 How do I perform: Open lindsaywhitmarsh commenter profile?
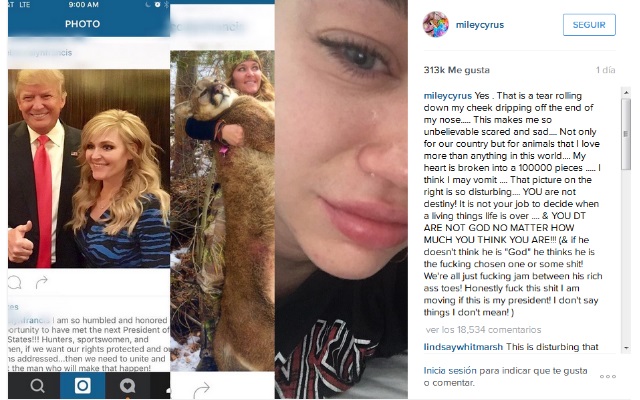[463, 347]
